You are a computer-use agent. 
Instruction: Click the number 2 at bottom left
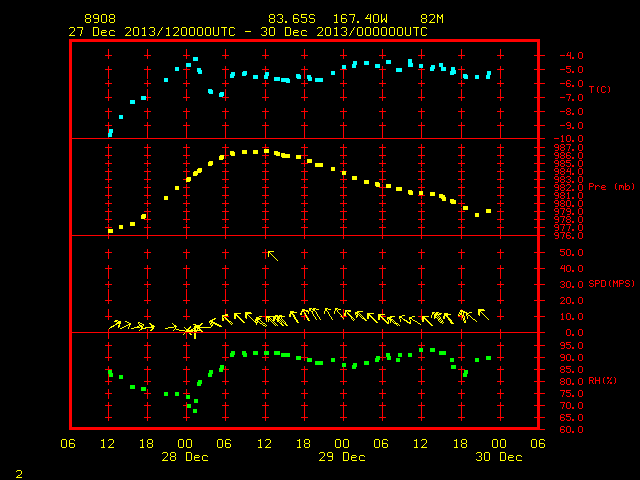coord(19,474)
